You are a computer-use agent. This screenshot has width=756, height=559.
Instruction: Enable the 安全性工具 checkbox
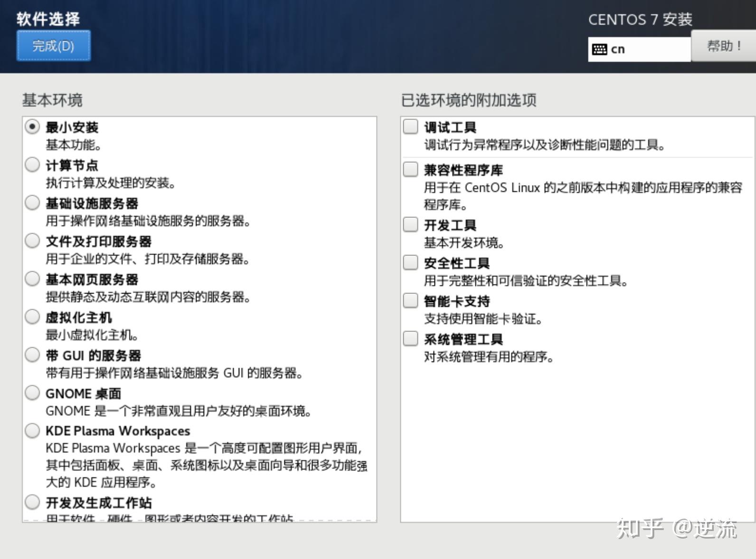pos(410,263)
